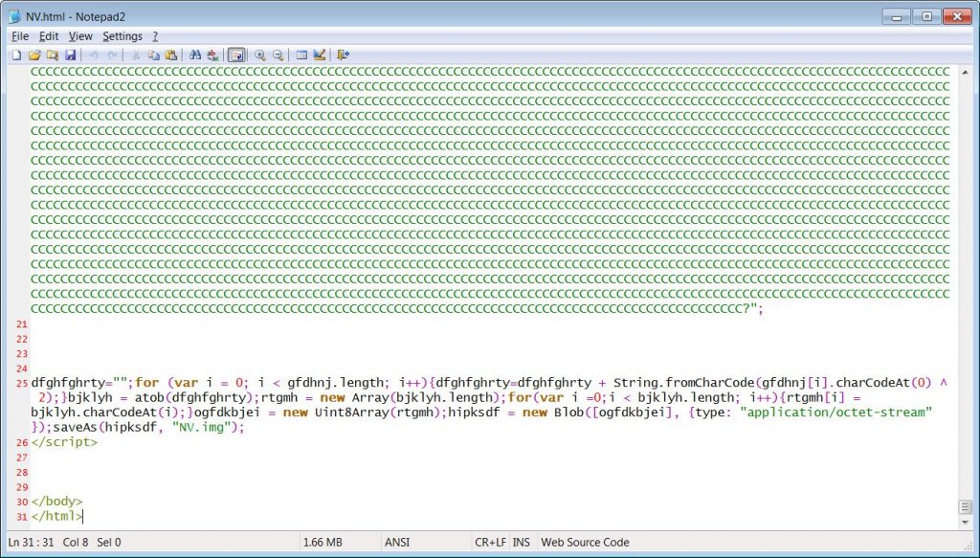Open Find with the binoculars icon

click(x=195, y=55)
